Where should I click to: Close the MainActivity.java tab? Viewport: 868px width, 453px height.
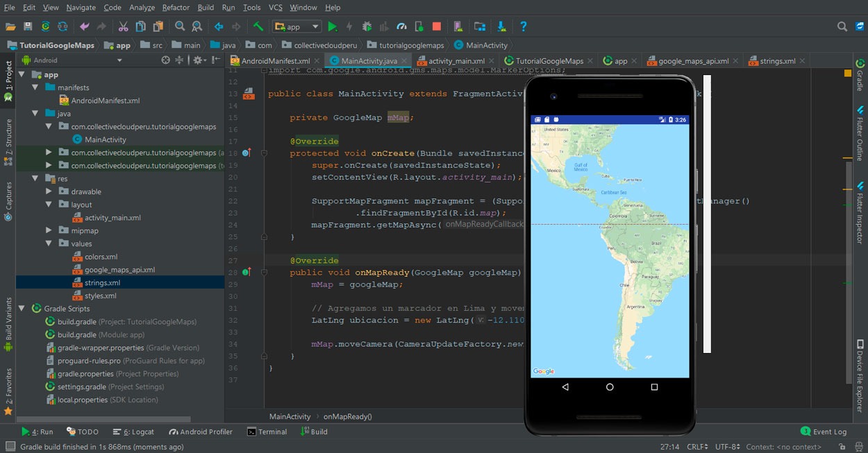403,61
